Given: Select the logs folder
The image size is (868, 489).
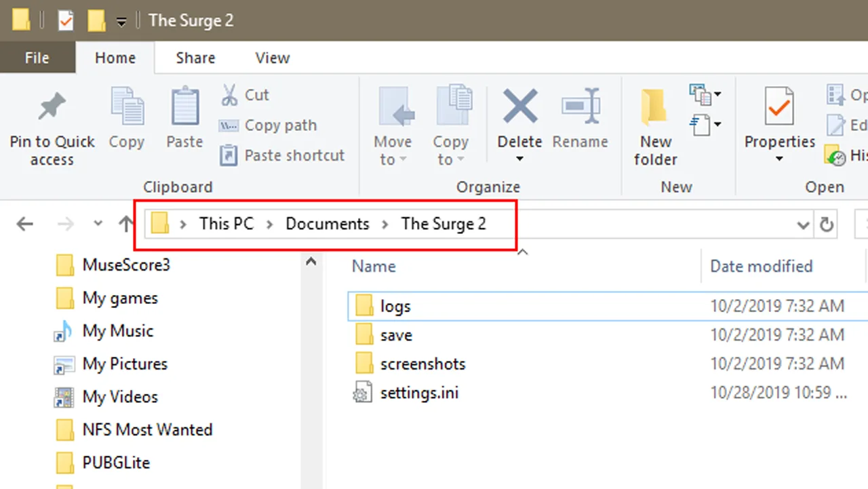Looking at the screenshot, I should (395, 307).
